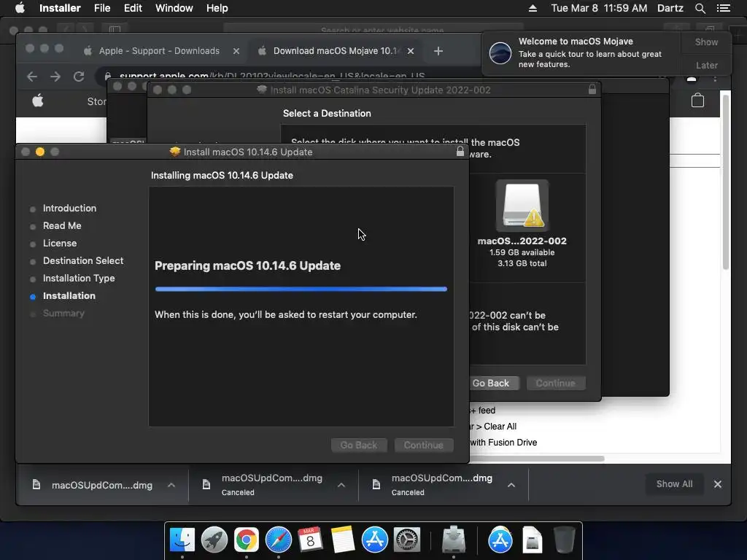This screenshot has height=560, width=747.
Task: Select the Download macOS Mojave tab
Action: (x=336, y=51)
